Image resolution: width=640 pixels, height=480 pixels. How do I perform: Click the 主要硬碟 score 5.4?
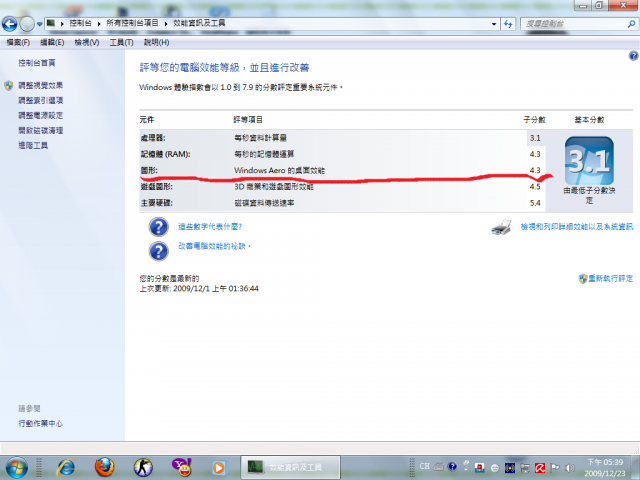(x=535, y=203)
